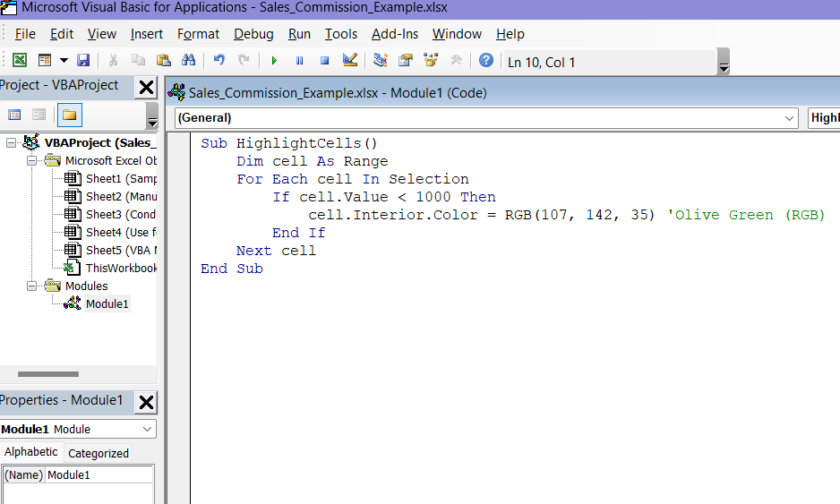Click the VBA application title bar icon
The width and height of the screenshot is (840, 504).
(8, 7)
